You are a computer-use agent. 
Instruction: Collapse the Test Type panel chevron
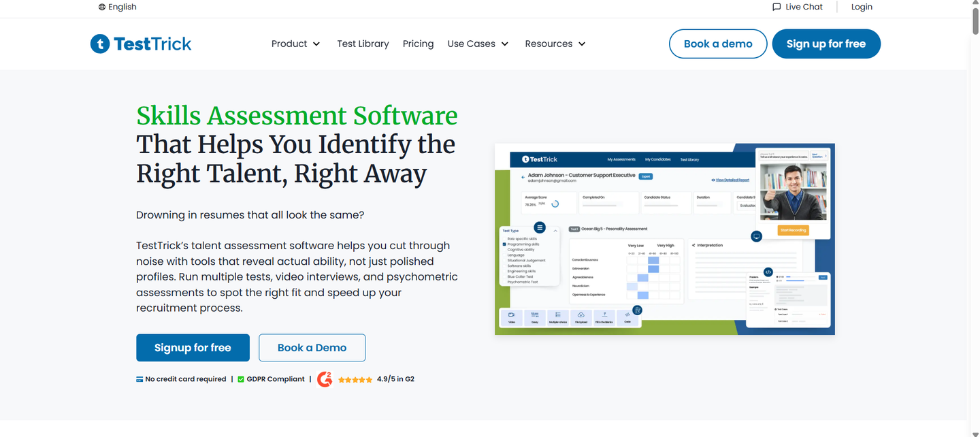pos(555,231)
